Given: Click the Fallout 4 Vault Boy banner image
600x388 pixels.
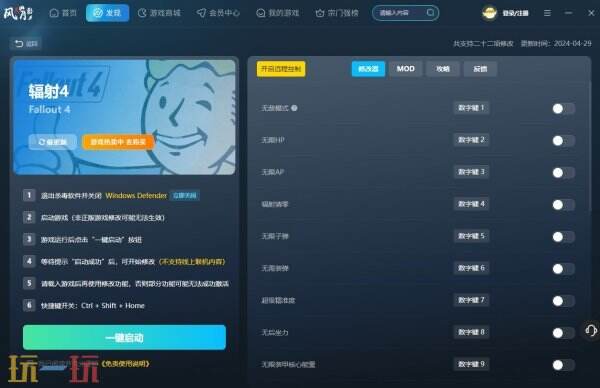Looking at the screenshot, I should tap(124, 117).
